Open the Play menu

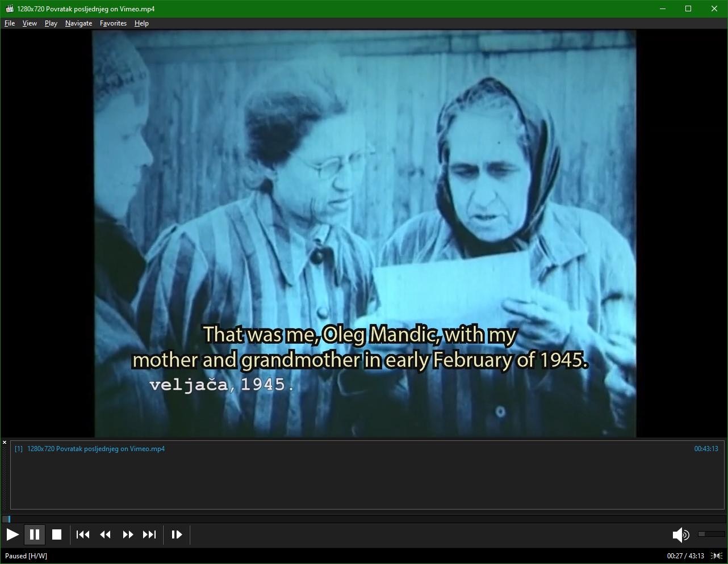(x=51, y=23)
